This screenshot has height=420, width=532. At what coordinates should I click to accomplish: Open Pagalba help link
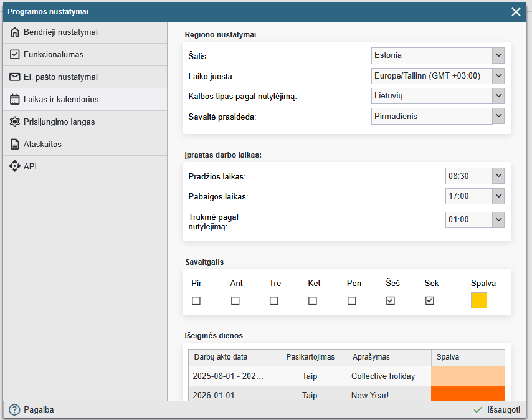pos(32,410)
